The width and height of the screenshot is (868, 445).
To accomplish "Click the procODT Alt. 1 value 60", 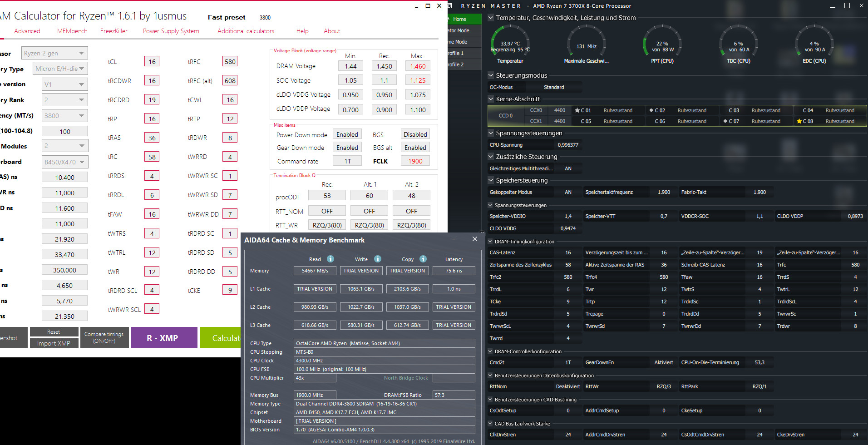I will (370, 196).
